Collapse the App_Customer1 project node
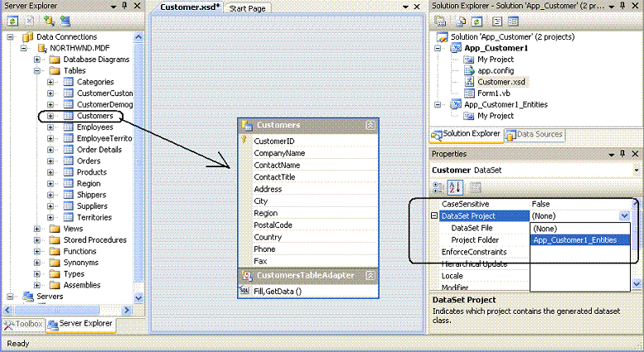Viewport: 644px width, 352px height. point(438,48)
